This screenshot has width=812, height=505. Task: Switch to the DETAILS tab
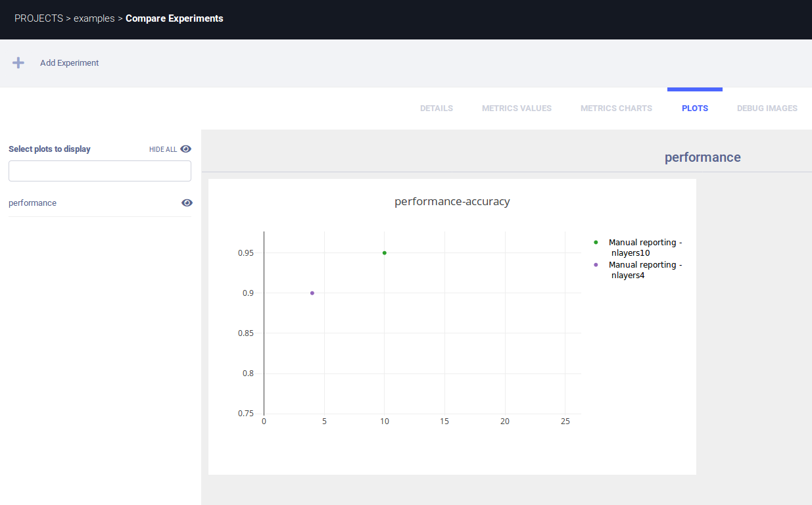click(x=437, y=108)
